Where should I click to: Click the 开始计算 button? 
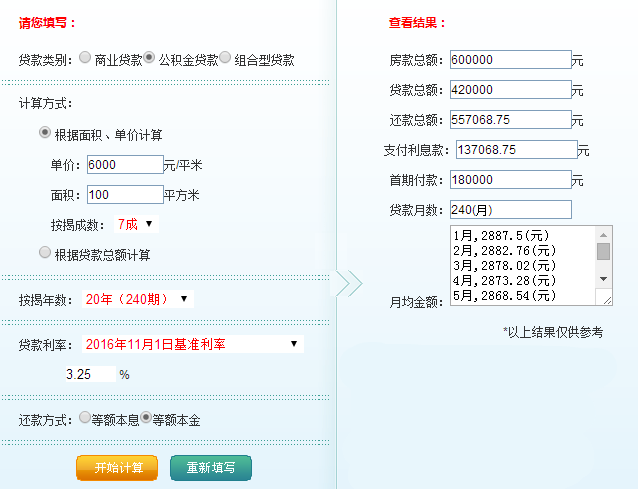click(x=117, y=468)
